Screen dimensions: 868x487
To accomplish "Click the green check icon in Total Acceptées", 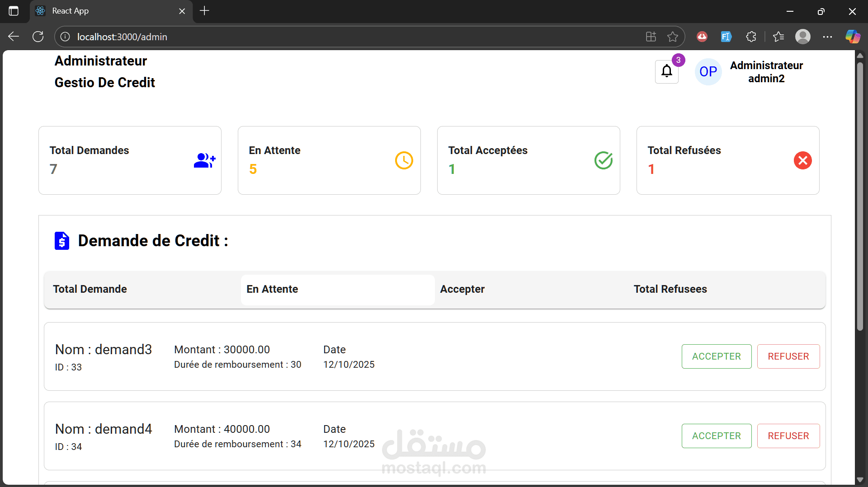I will 604,160.
